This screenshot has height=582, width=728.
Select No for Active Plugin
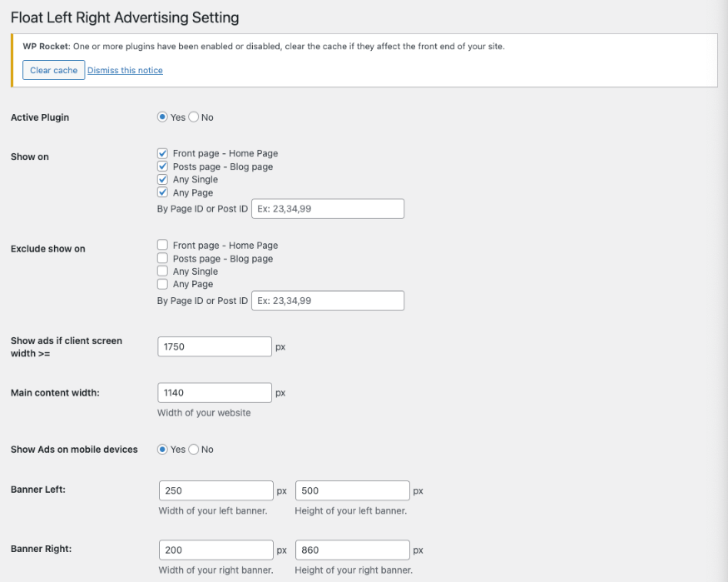194,117
